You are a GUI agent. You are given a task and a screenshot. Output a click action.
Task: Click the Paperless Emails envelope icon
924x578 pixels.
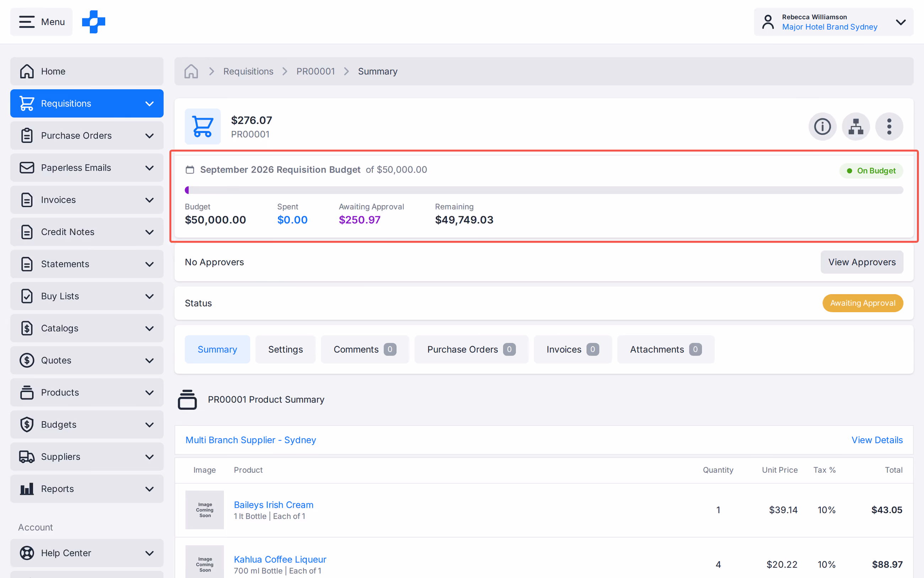click(x=27, y=168)
